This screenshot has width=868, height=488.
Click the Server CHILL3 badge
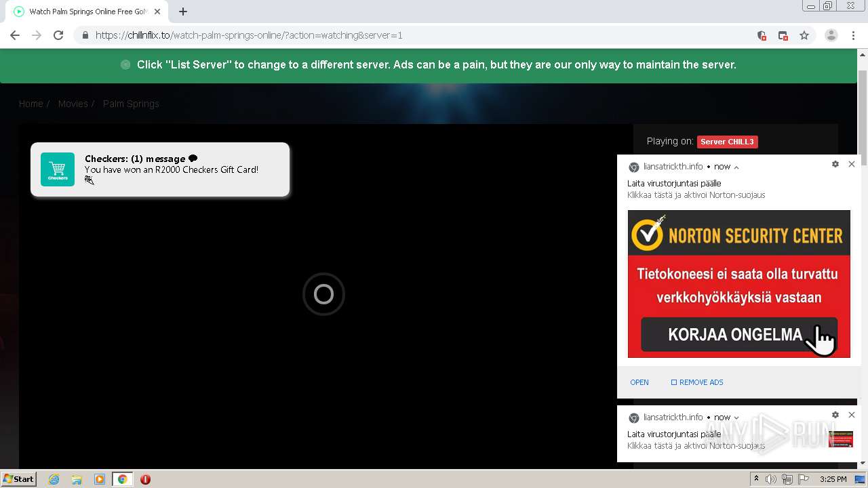tap(727, 142)
